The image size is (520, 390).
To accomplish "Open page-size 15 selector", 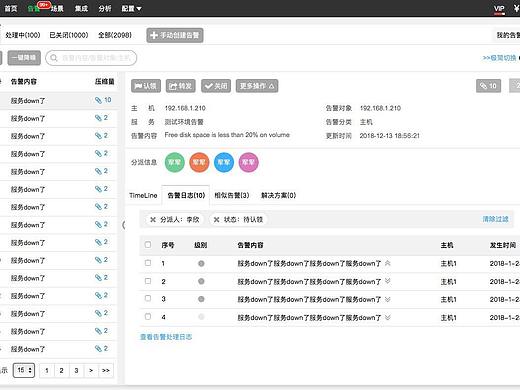I will (24, 370).
